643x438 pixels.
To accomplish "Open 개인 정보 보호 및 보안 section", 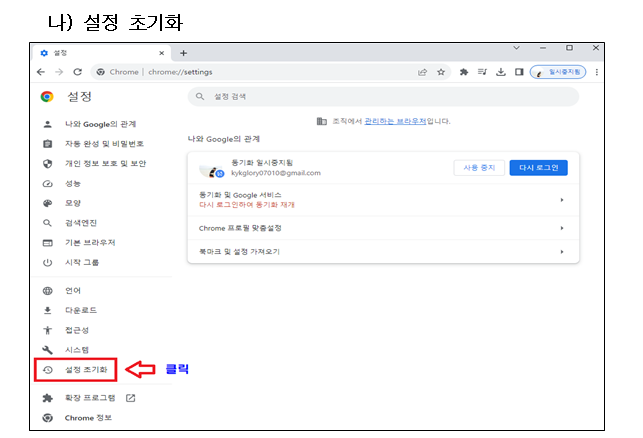I will (x=105, y=164).
